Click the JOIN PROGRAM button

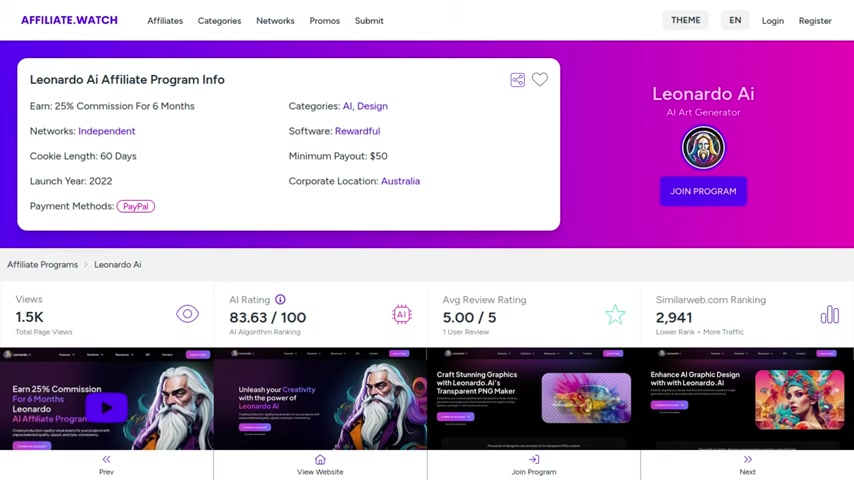pos(703,191)
